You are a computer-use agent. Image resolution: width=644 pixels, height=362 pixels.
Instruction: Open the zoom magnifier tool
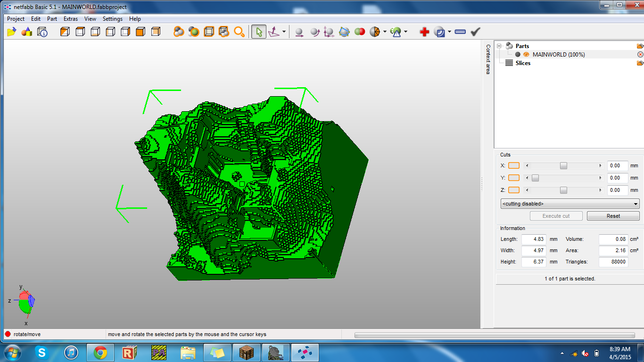coord(239,32)
